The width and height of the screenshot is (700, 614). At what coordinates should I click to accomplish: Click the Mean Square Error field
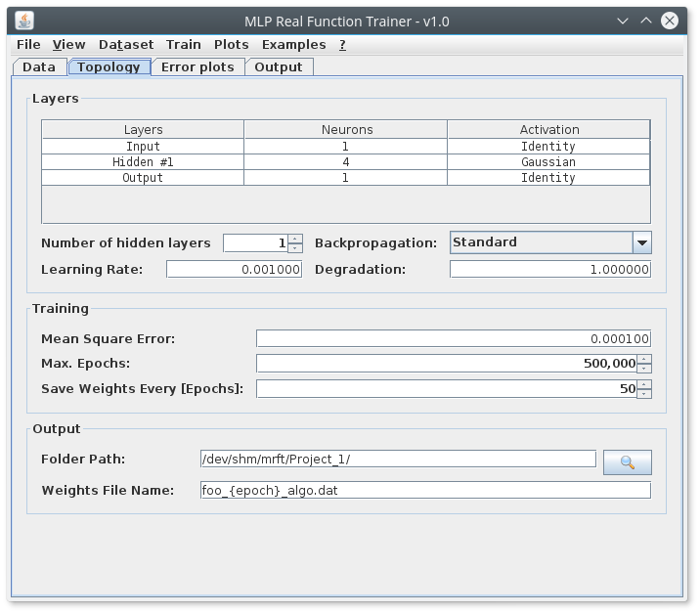tap(454, 338)
